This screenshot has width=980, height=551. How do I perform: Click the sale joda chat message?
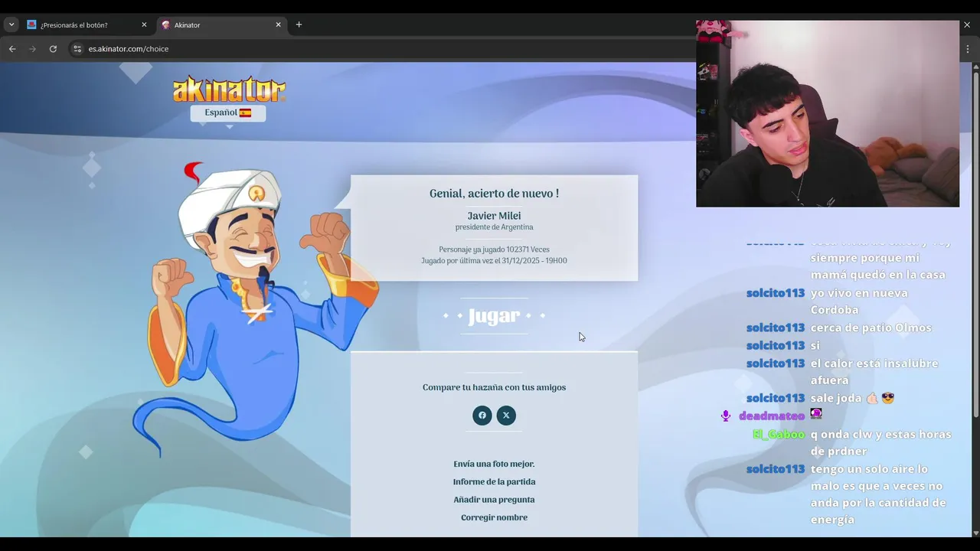pyautogui.click(x=852, y=398)
